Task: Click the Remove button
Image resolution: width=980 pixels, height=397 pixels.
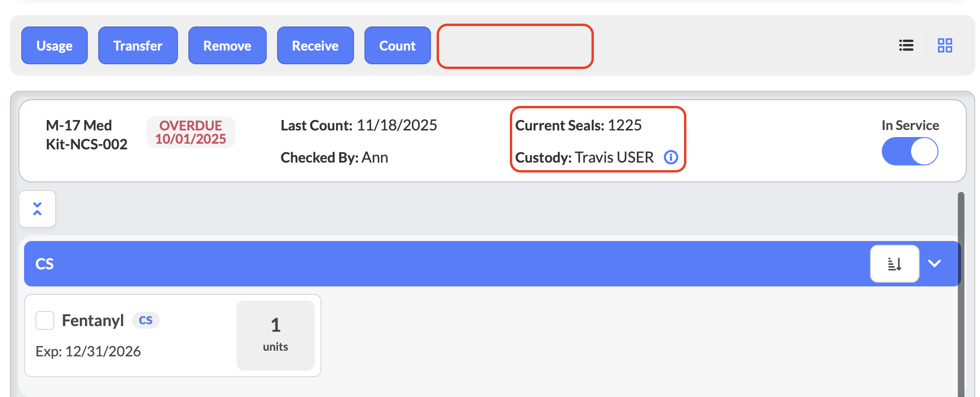Action: click(227, 45)
